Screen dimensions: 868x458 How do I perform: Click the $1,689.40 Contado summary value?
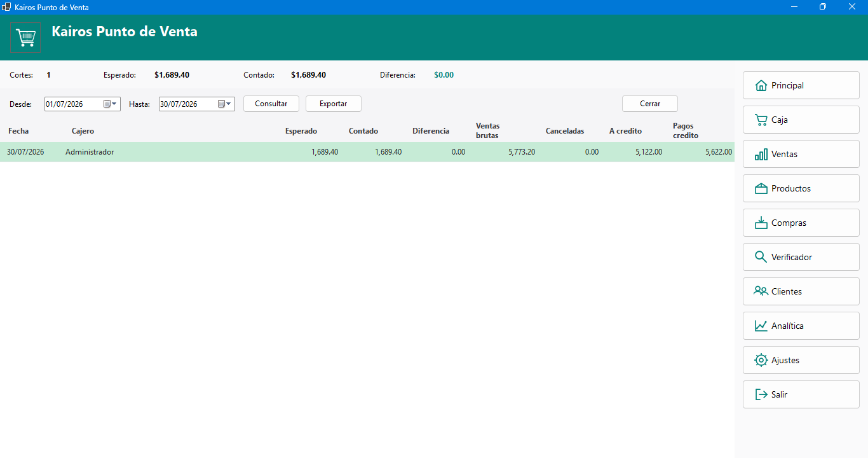[308, 75]
